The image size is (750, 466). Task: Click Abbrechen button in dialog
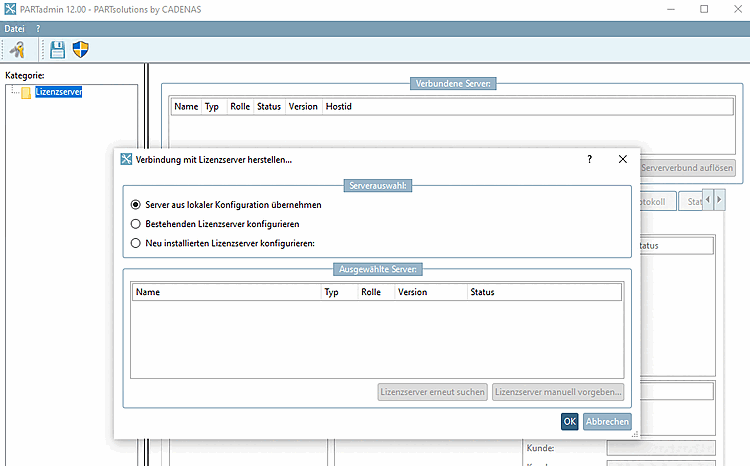[607, 422]
